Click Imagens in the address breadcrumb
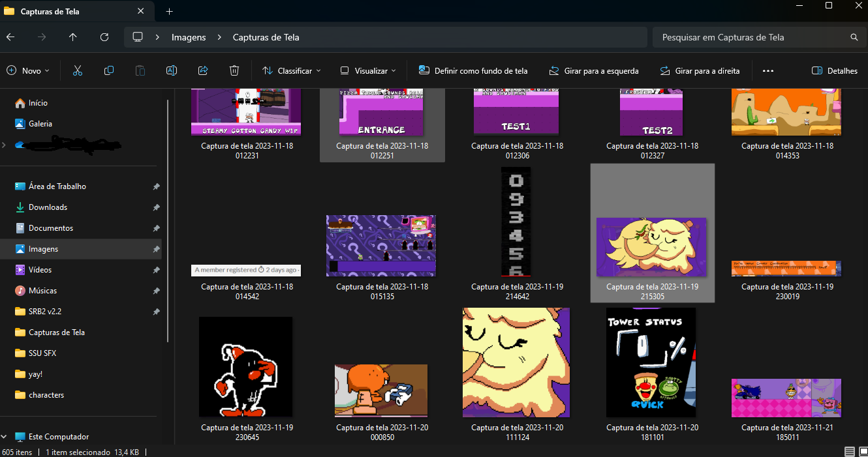The image size is (868, 457). (x=189, y=37)
